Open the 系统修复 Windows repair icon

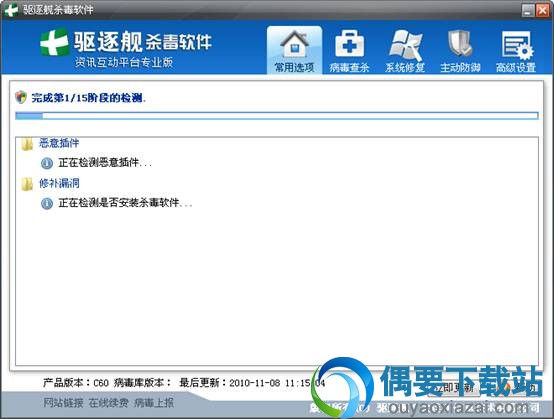(x=405, y=51)
